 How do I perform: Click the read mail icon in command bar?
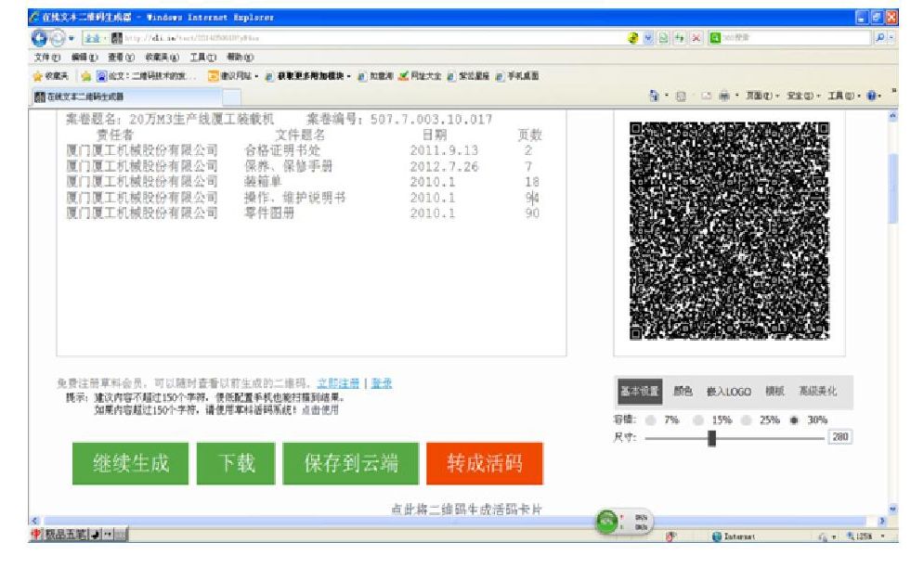(706, 96)
